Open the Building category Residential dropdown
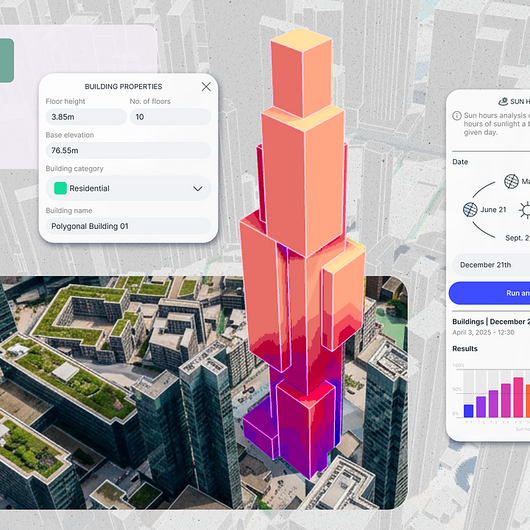Viewport: 530px width, 530px height. click(x=128, y=188)
